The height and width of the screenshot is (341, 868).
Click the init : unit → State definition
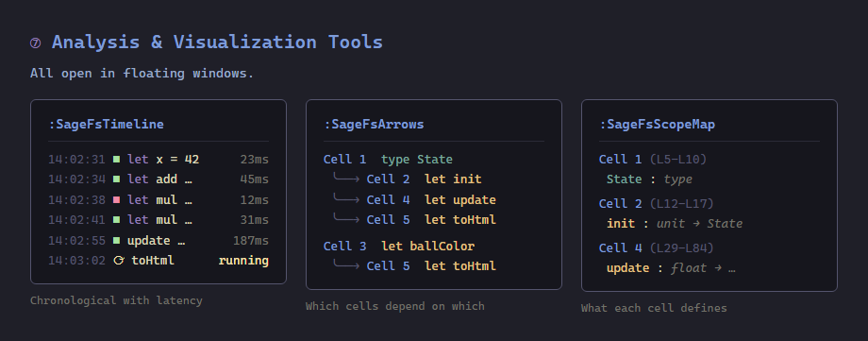point(675,224)
